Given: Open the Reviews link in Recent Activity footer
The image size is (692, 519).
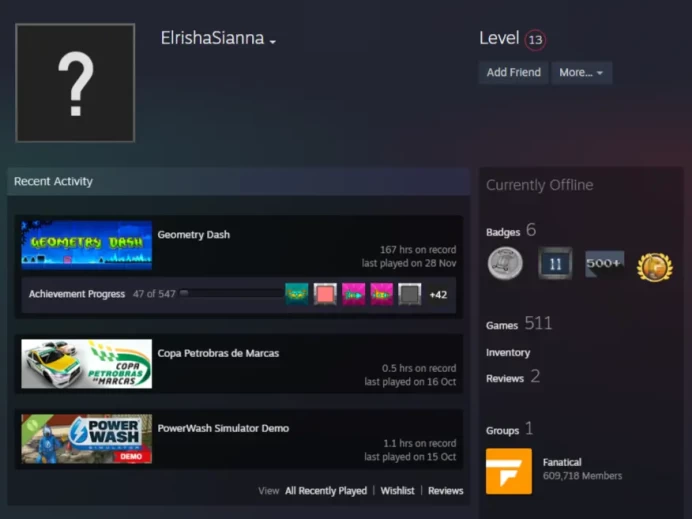Looking at the screenshot, I should [x=446, y=491].
